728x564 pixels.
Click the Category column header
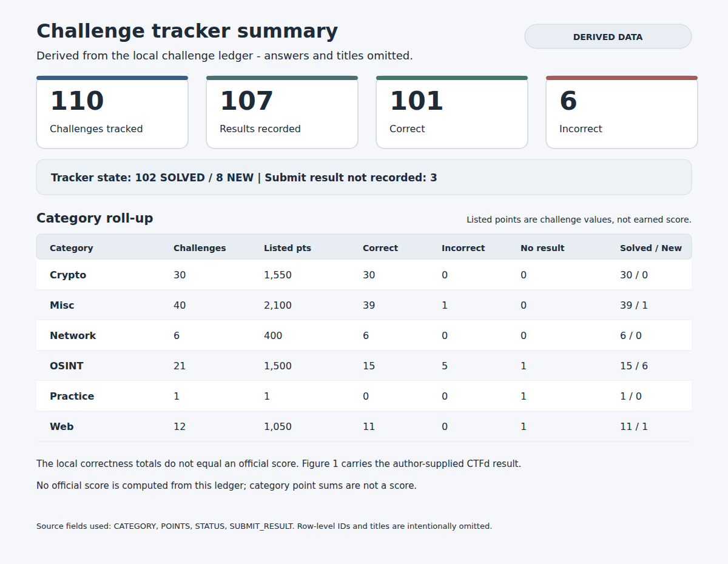coord(72,248)
